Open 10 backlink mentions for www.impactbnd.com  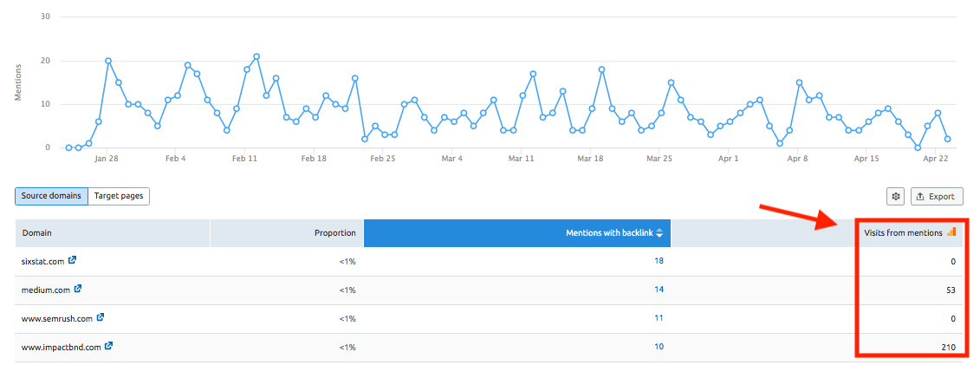click(659, 347)
